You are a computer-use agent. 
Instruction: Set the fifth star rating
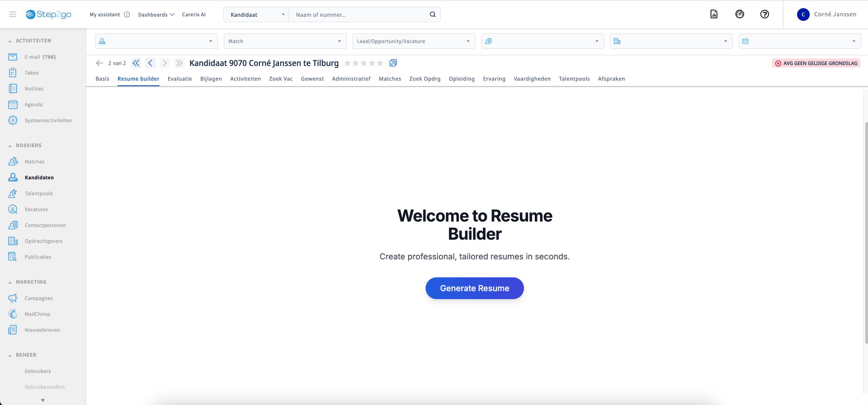(x=380, y=63)
